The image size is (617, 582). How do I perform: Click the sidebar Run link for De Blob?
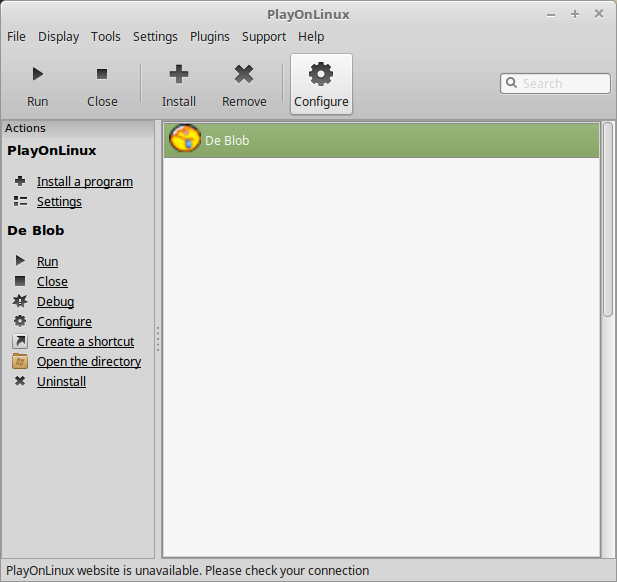point(48,262)
